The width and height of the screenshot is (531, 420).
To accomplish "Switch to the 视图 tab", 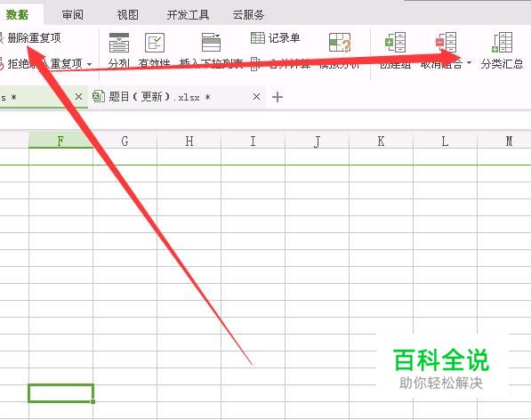I will pyautogui.click(x=128, y=14).
